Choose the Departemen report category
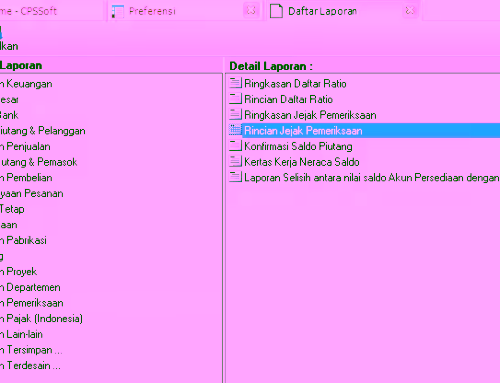This screenshot has width=500, height=383. pos(30,287)
